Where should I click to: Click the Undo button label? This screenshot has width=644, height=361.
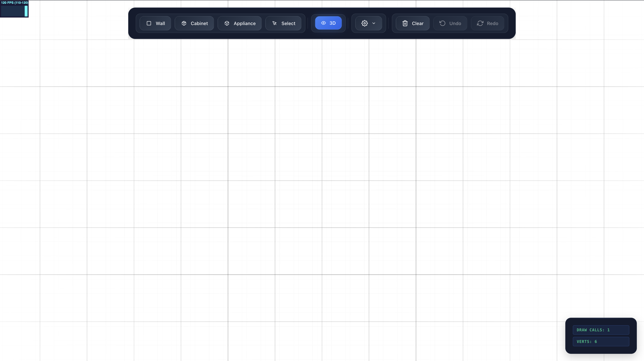(x=455, y=23)
